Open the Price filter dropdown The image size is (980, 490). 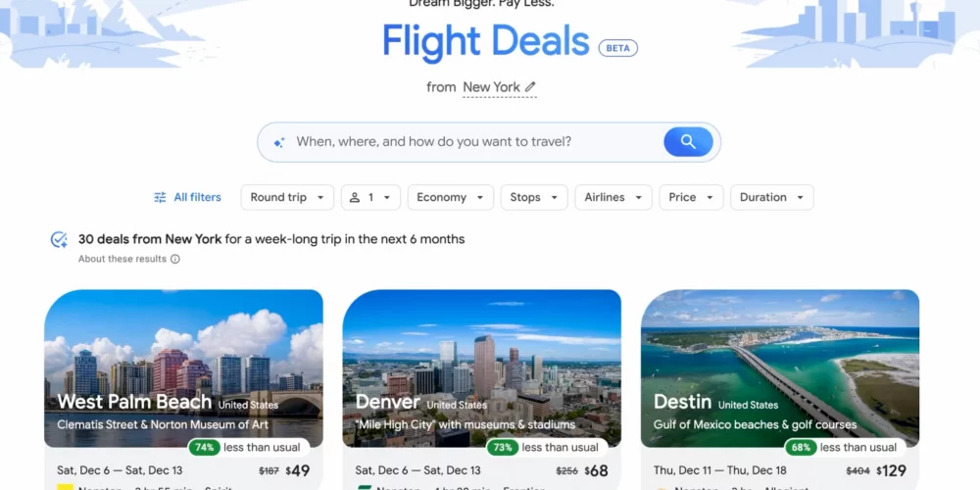(x=691, y=198)
